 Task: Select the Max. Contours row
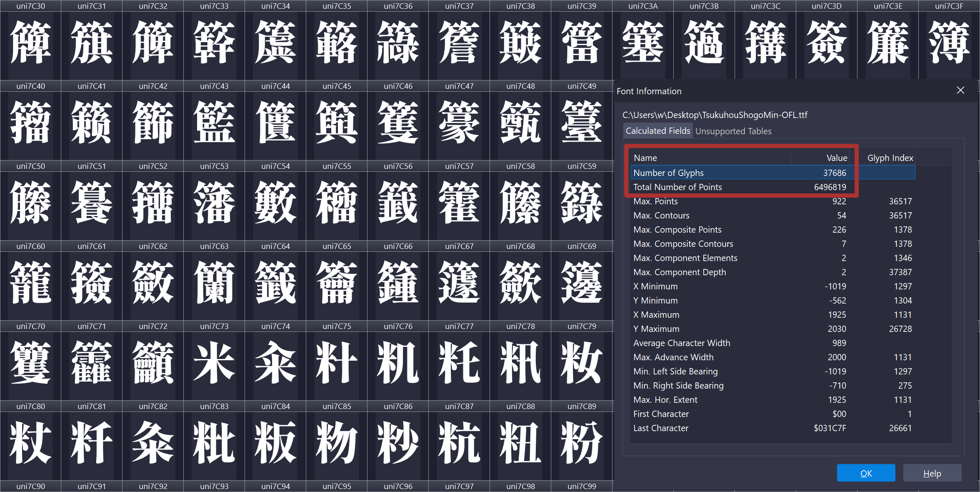[773, 215]
